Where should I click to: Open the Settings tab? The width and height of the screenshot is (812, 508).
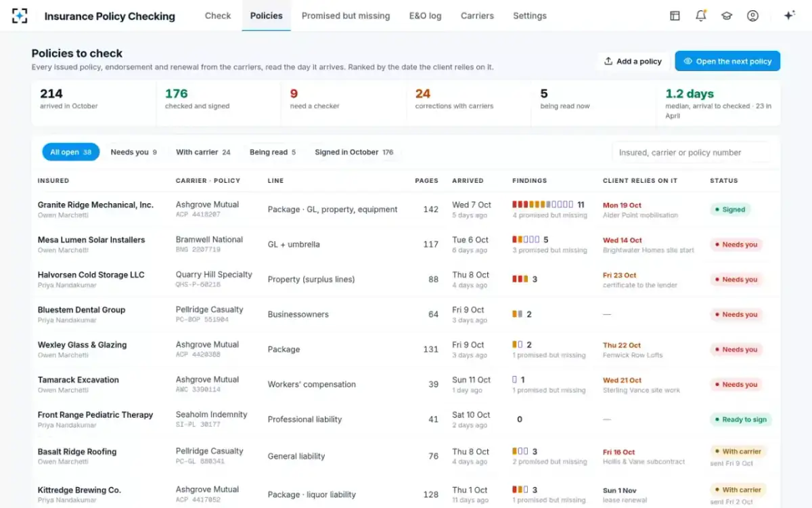point(530,16)
